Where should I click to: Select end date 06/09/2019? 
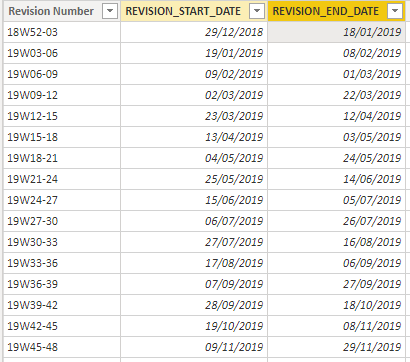coord(336,263)
